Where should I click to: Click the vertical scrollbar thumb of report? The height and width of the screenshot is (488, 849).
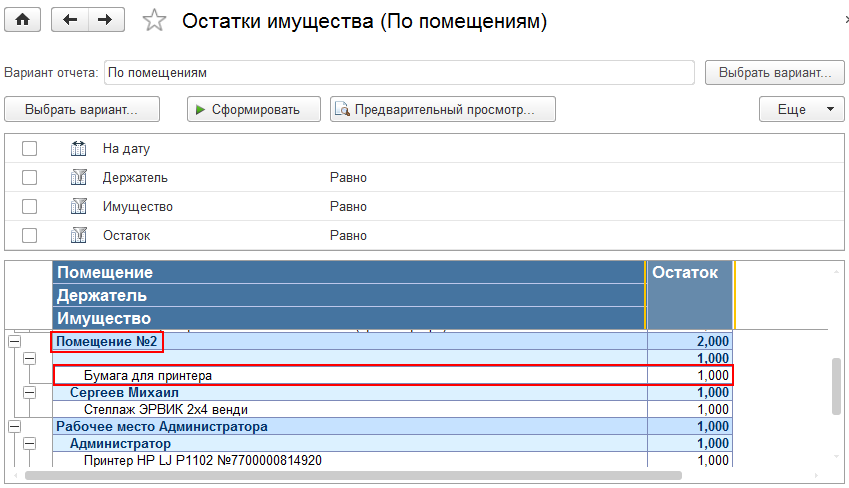point(837,386)
